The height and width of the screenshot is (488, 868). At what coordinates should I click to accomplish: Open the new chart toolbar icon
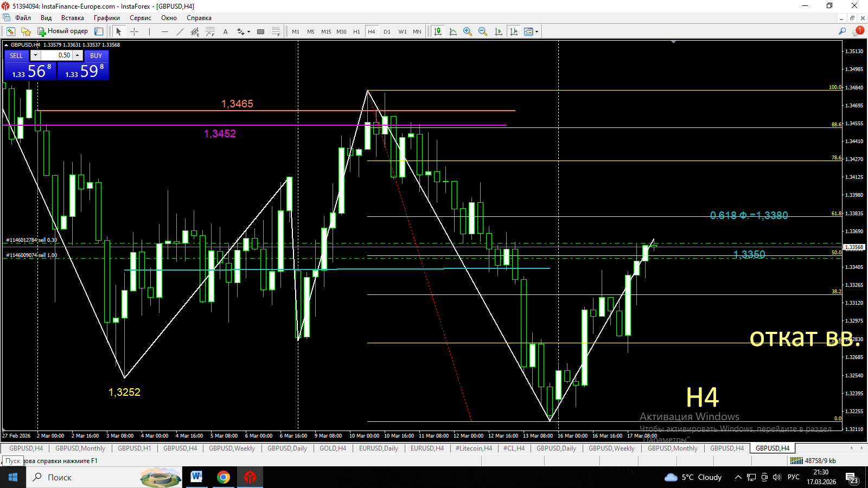click(x=11, y=31)
